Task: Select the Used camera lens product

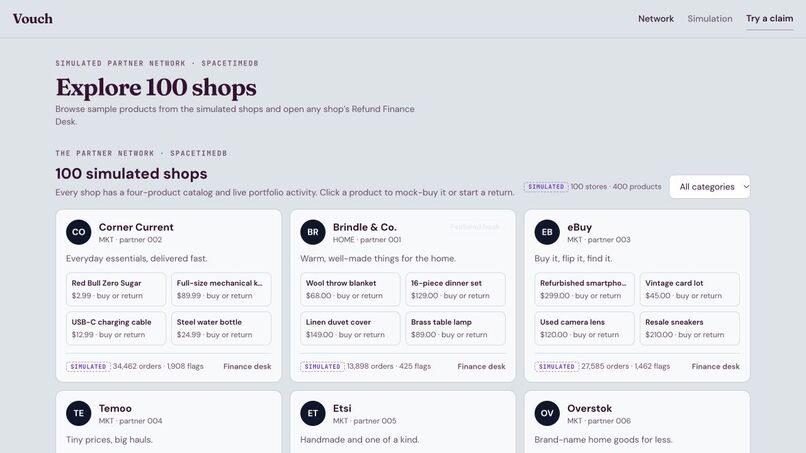Action: point(584,328)
